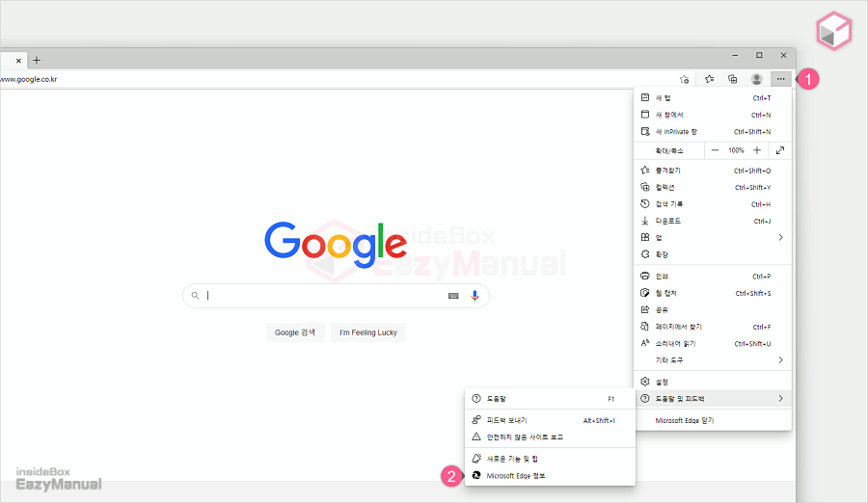Open 컬렉션 (Collections) from the menu

713,187
